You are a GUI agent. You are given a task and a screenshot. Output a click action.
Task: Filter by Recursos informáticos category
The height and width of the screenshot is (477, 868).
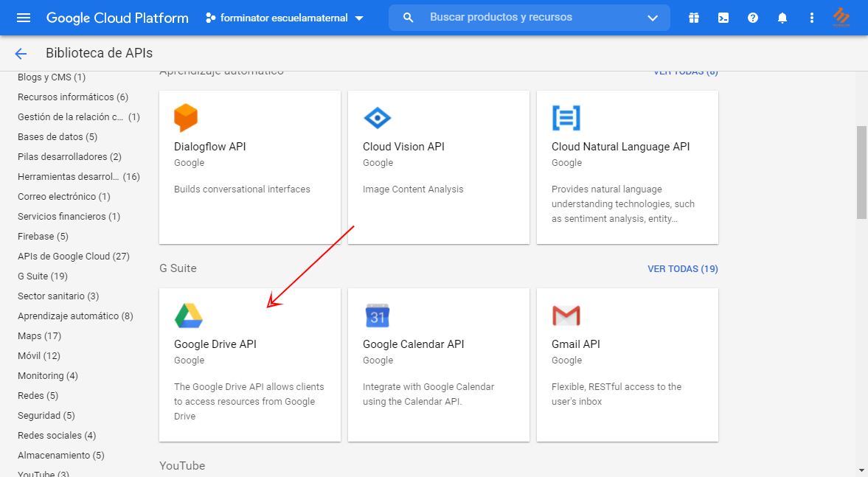click(73, 97)
